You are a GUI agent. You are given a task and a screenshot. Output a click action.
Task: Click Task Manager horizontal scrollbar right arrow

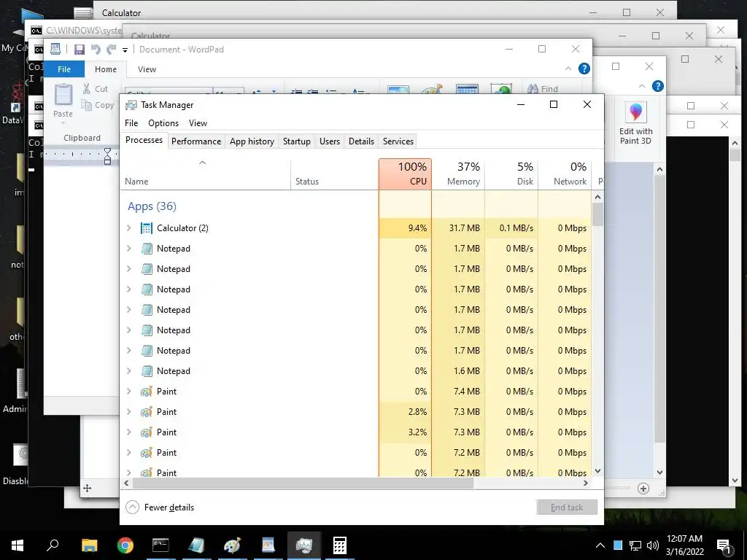[x=586, y=483]
